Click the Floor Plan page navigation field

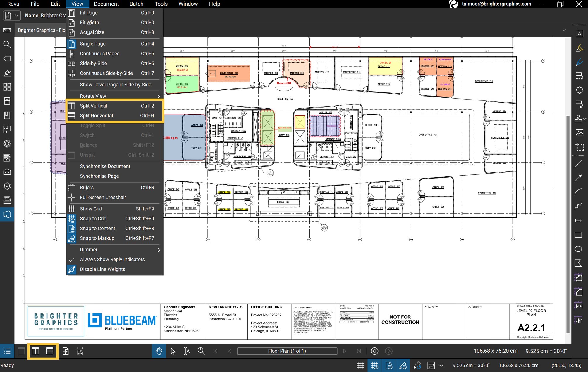pos(287,351)
